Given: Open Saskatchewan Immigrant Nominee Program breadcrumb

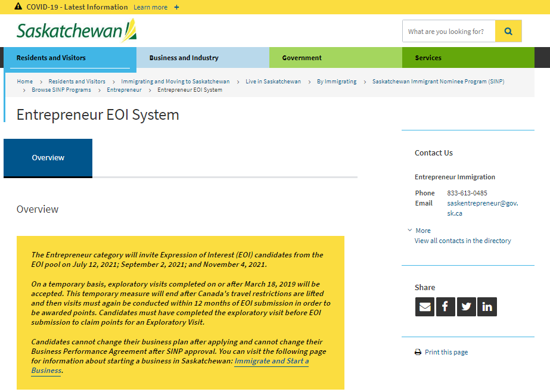Looking at the screenshot, I should tap(439, 82).
